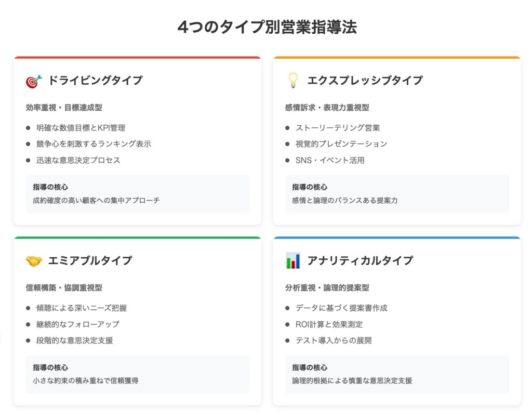Click the target dart icon for ドライビングタイプ
Viewport: 532px width, 420px height.
coord(34,81)
